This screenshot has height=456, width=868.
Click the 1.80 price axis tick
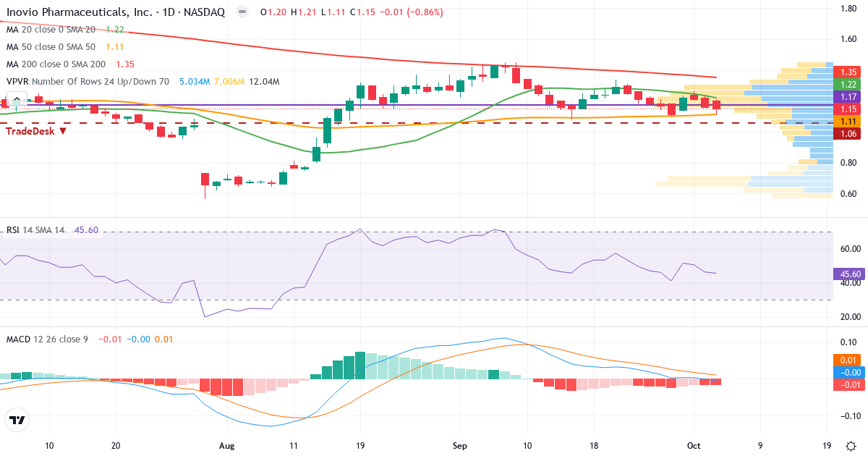point(848,8)
